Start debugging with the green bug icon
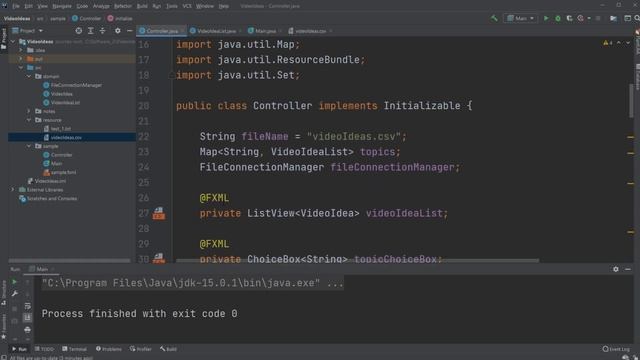Screen dimensions: 640x360 click(x=558, y=18)
